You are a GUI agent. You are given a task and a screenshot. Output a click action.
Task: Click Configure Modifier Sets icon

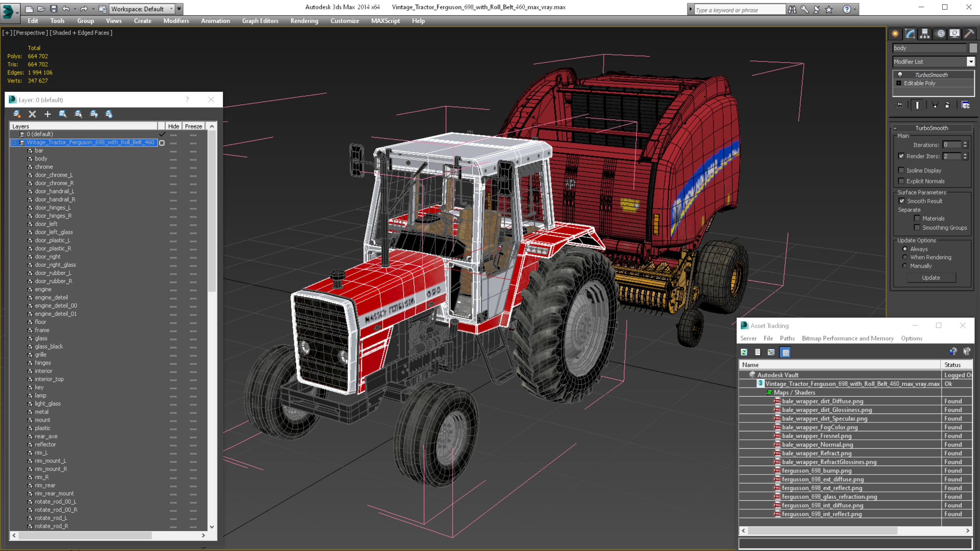click(x=966, y=105)
